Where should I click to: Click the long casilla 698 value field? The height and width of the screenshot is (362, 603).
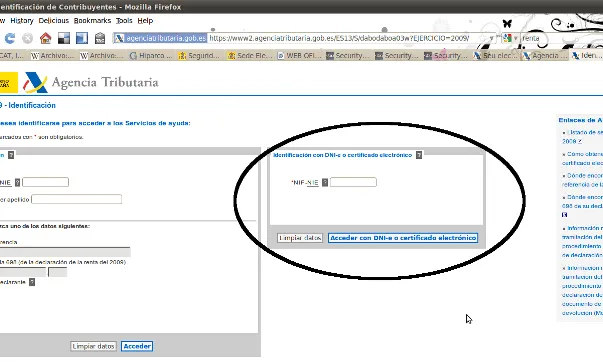coord(23,272)
